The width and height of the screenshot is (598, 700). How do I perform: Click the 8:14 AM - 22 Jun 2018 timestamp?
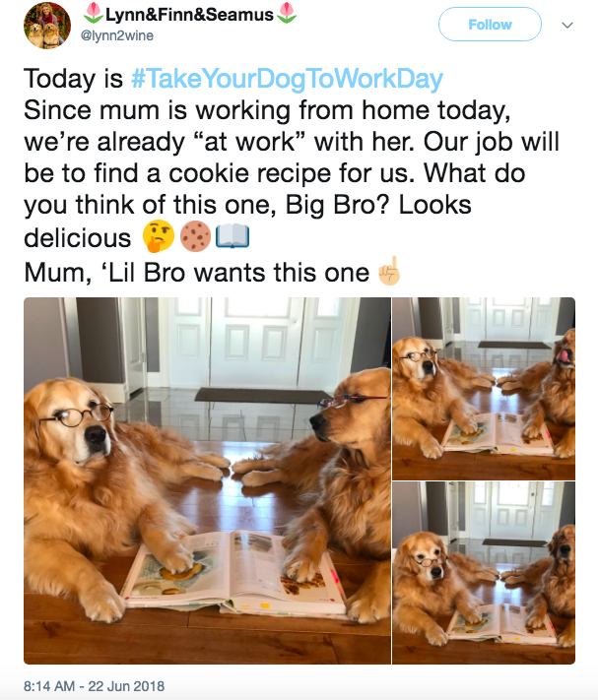pos(94,685)
